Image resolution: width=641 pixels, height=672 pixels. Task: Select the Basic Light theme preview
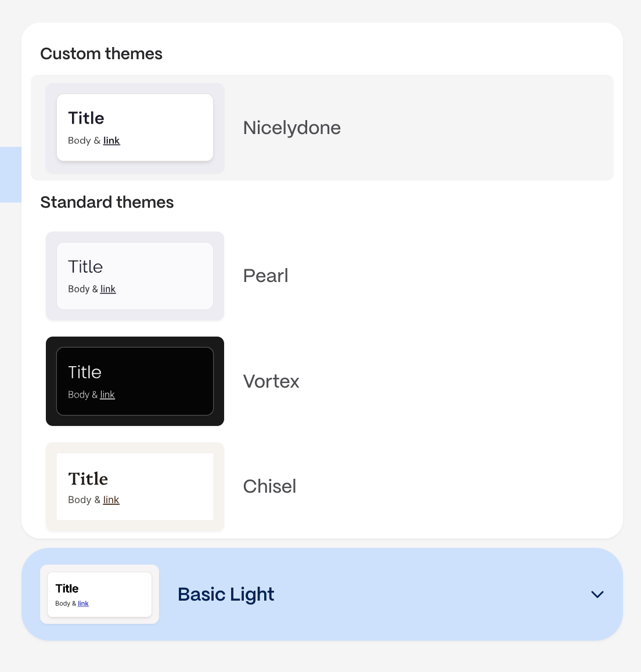pos(99,594)
